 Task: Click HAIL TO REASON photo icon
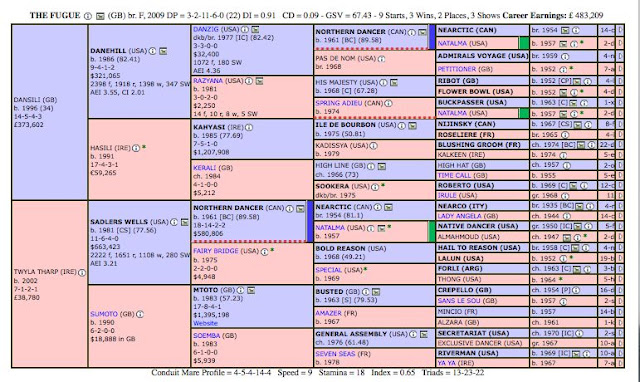coord(575,248)
